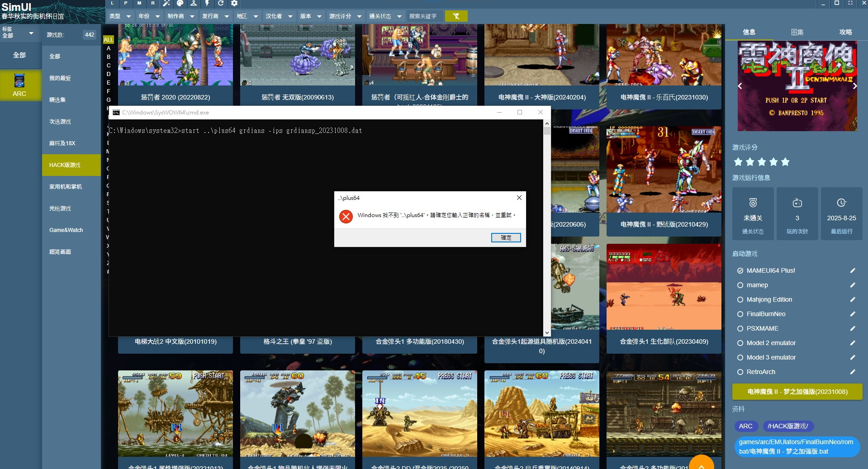Select the FinalBurnNeo emulator radio option
This screenshot has width=868, height=469.
point(740,314)
